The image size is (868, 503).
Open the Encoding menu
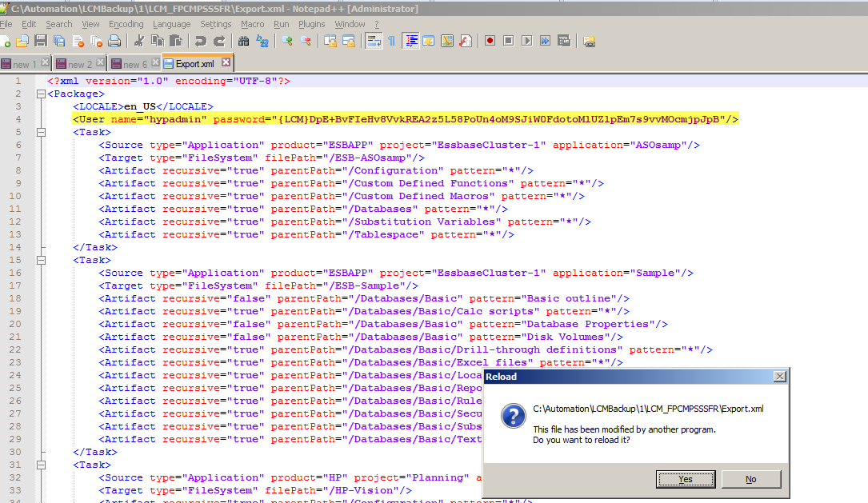tap(126, 24)
